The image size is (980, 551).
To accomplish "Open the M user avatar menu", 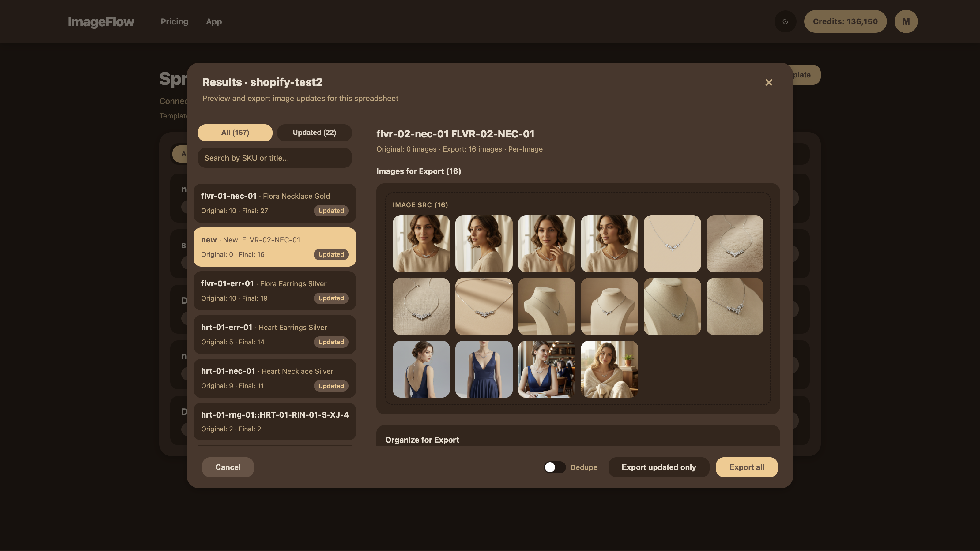I will [x=906, y=22].
